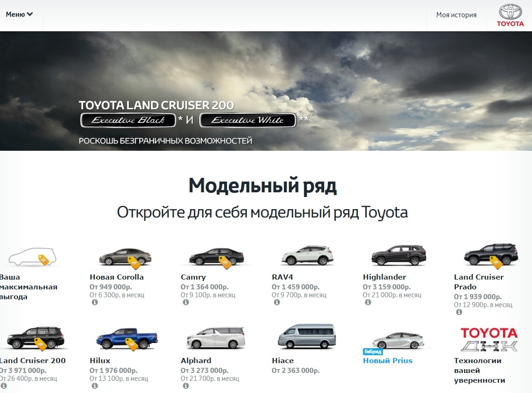Image resolution: width=532 pixels, height=393 pixels.
Task: Open Land Cruiser Prado model link
Action: click(479, 282)
